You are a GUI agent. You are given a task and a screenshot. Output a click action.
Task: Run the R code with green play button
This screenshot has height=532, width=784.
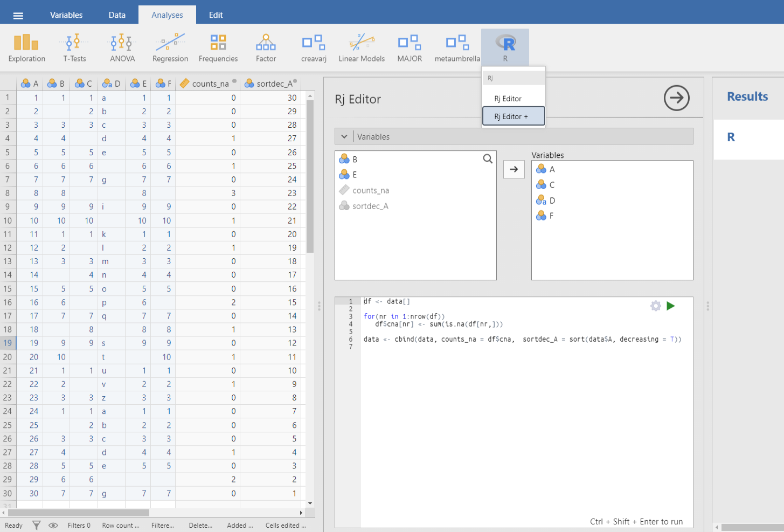coord(671,306)
